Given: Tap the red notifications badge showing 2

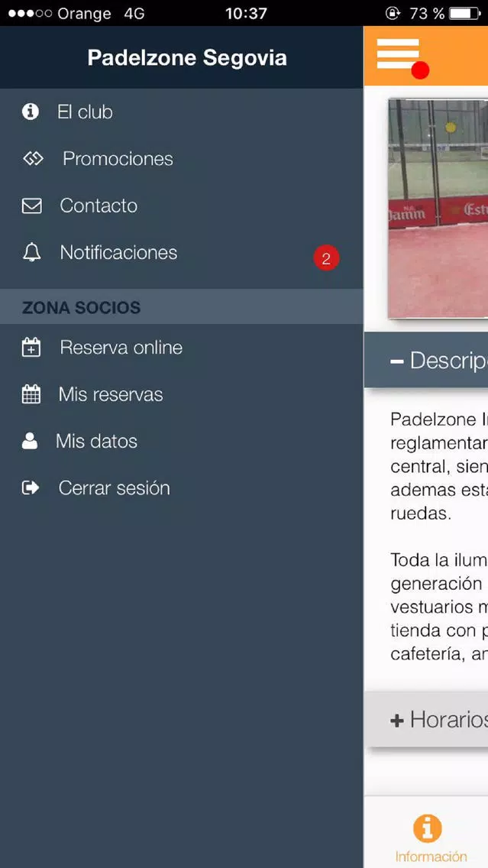Looking at the screenshot, I should (x=326, y=258).
